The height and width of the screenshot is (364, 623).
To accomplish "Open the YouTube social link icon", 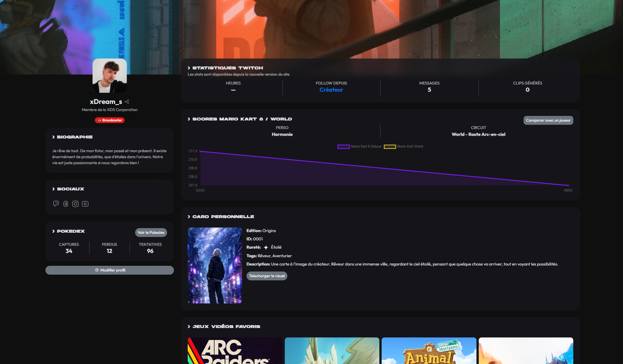I will [85, 204].
